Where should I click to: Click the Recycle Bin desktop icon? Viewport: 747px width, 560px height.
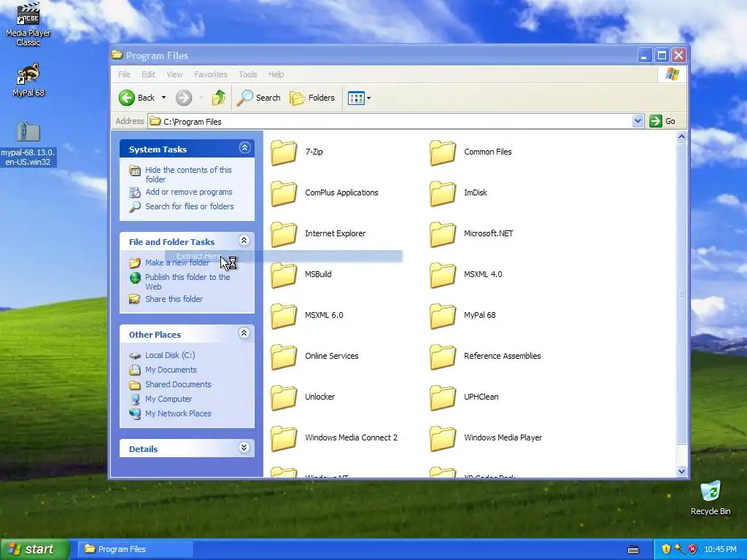711,497
